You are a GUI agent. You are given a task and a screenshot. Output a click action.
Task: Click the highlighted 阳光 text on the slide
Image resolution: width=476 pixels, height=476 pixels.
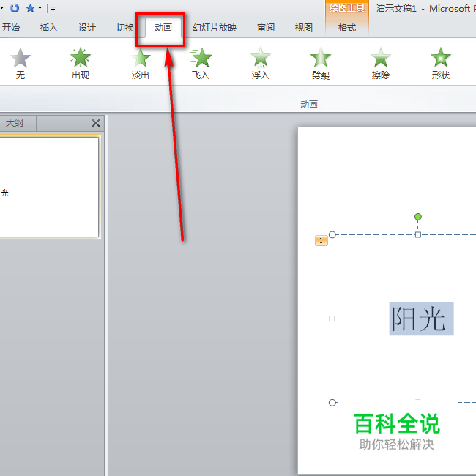[x=421, y=319]
